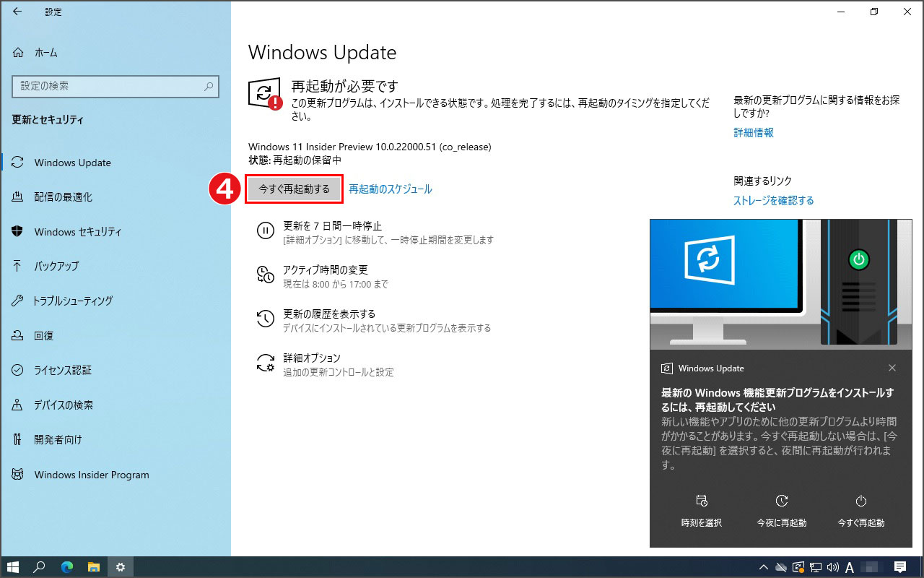Open the 再起動のスケジュール link

pyautogui.click(x=391, y=189)
